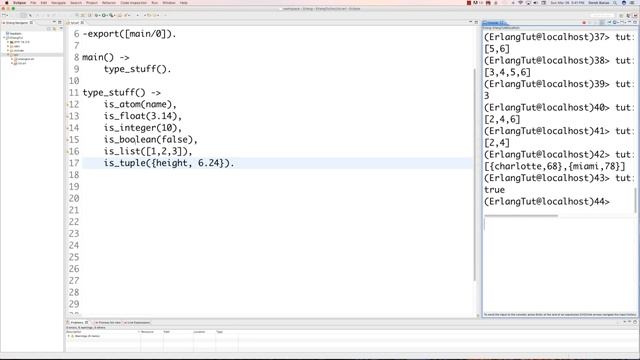Viewport: 640px width, 360px height.
Task: Open the Window menu
Action: coord(169,2)
